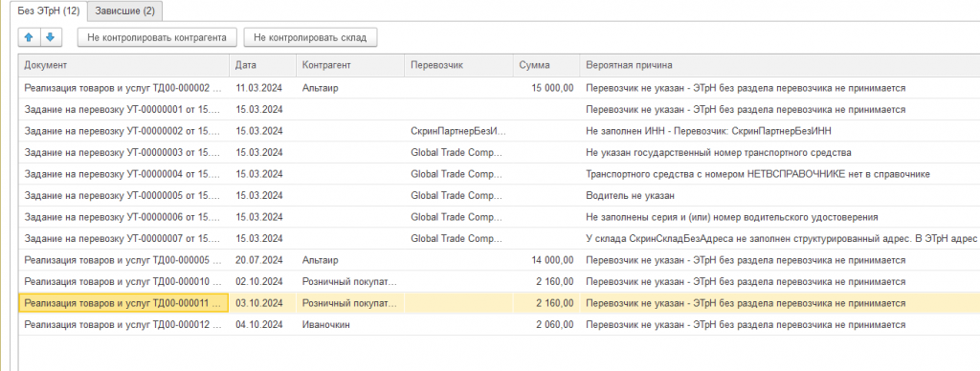The height and width of the screenshot is (371, 980).
Task: Select Задание на перевозку УТ-00000001 row
Action: (500, 109)
